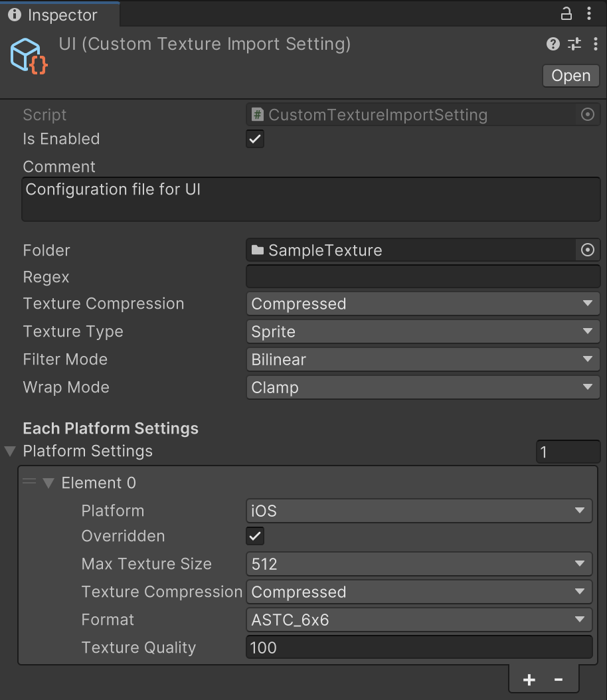Uncheck the Overridden checkbox for iOS
Image resolution: width=607 pixels, height=700 pixels.
255,536
